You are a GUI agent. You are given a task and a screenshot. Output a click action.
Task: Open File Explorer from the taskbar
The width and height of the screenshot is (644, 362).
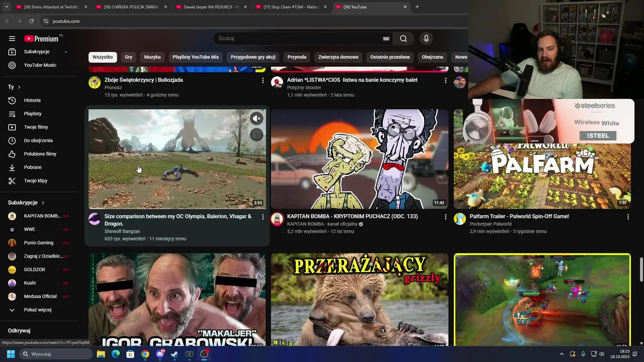click(101, 354)
